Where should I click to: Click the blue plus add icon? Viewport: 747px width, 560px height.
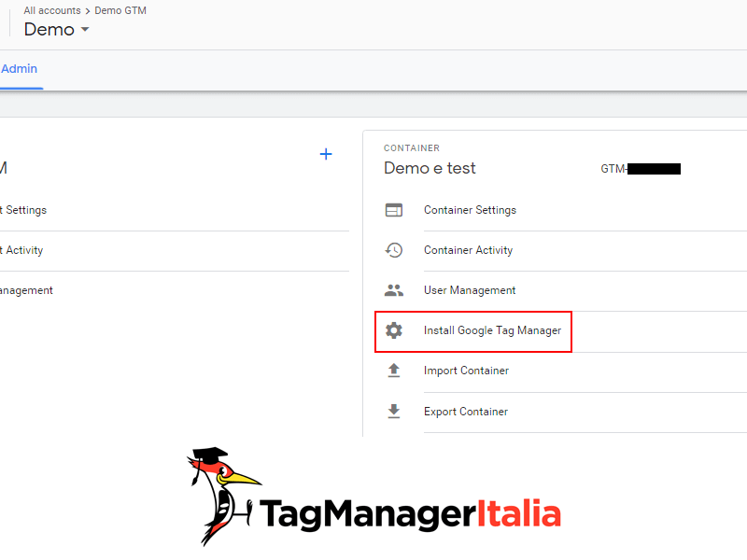tap(326, 154)
